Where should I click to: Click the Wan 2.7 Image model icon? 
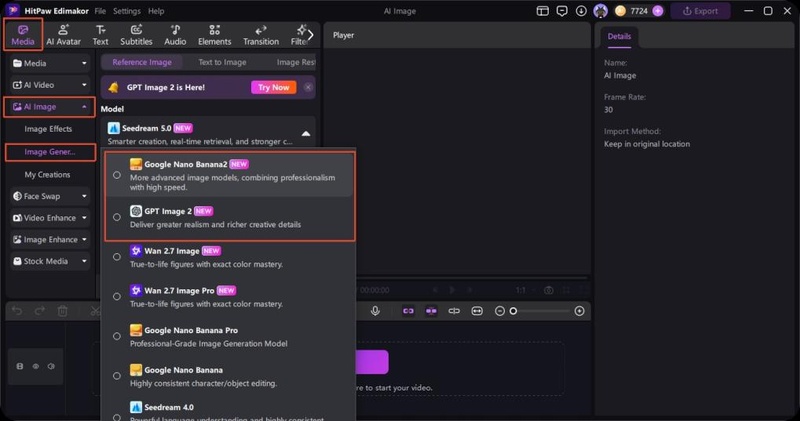[x=136, y=251]
